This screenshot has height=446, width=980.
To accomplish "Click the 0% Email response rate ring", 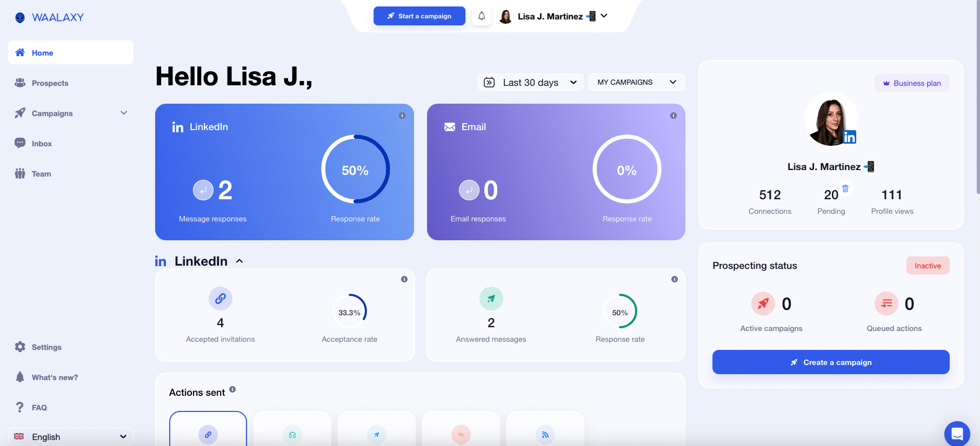I will [627, 170].
